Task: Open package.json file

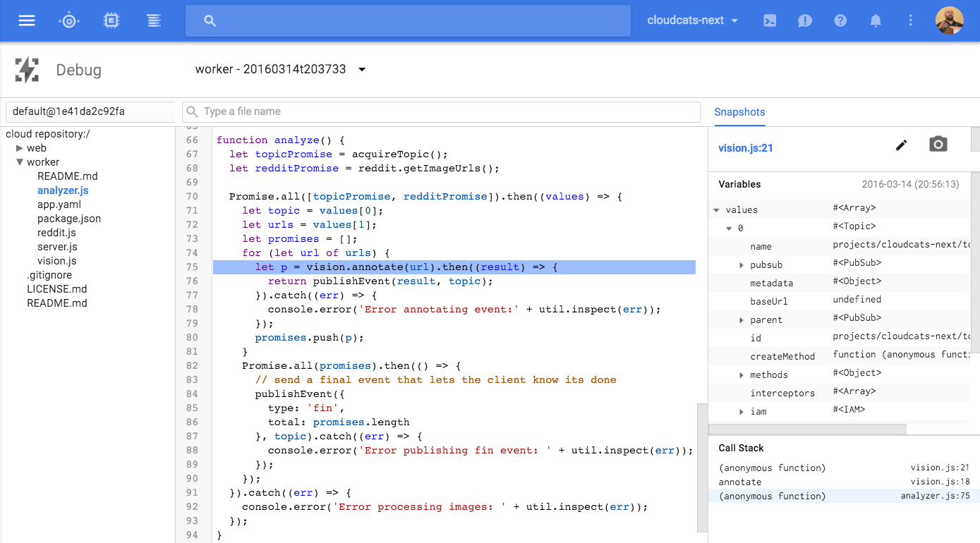Action: tap(69, 219)
